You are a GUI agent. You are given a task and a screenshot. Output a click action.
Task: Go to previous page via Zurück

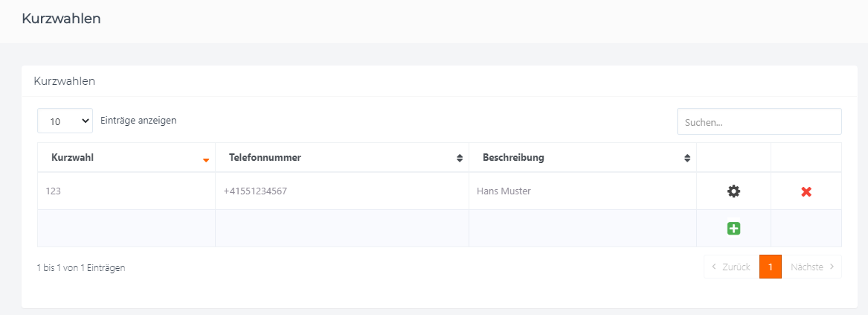(731, 267)
